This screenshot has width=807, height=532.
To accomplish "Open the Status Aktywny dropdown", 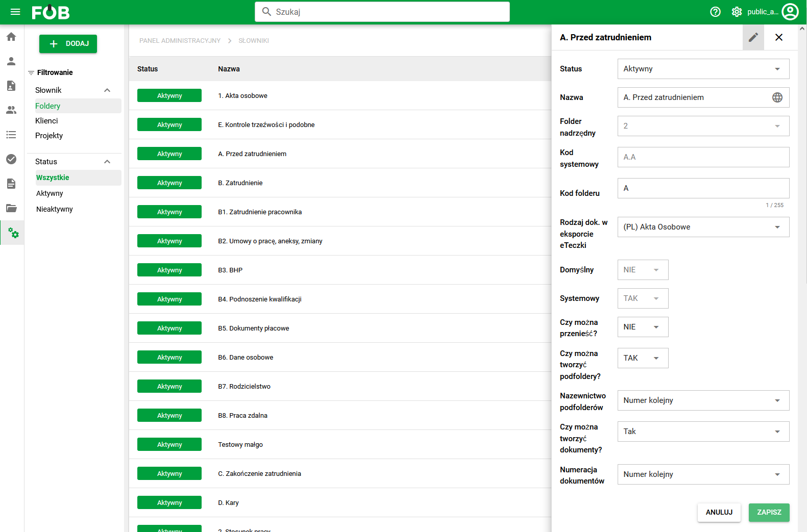I will [x=703, y=69].
